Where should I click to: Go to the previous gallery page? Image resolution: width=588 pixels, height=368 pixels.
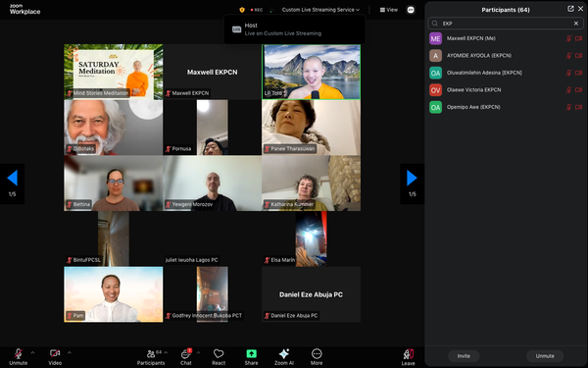(13, 184)
